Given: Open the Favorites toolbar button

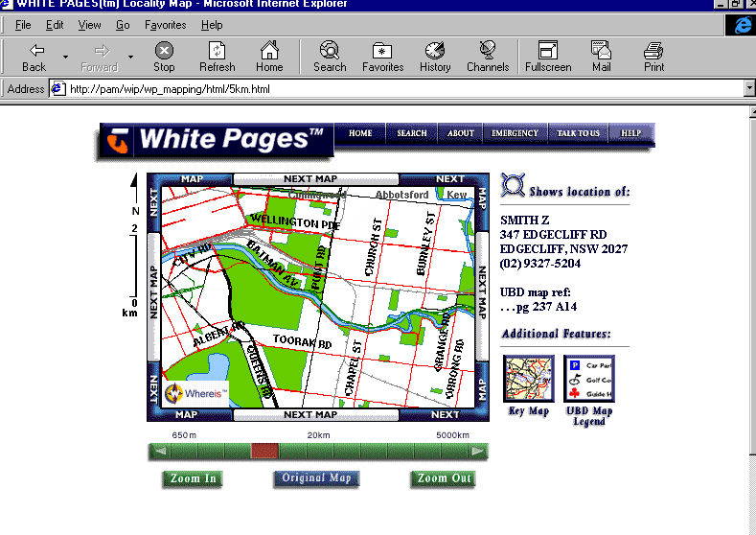Looking at the screenshot, I should [383, 57].
